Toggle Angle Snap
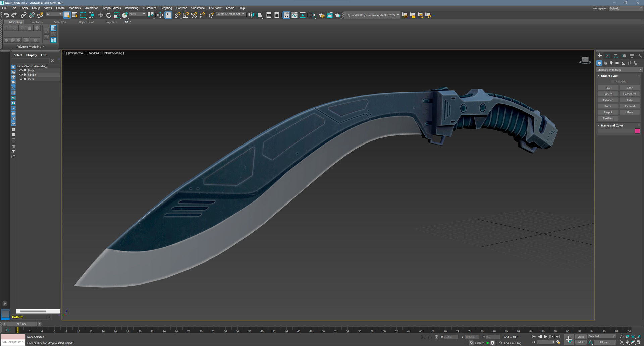The height and width of the screenshot is (346, 644). pos(186,15)
